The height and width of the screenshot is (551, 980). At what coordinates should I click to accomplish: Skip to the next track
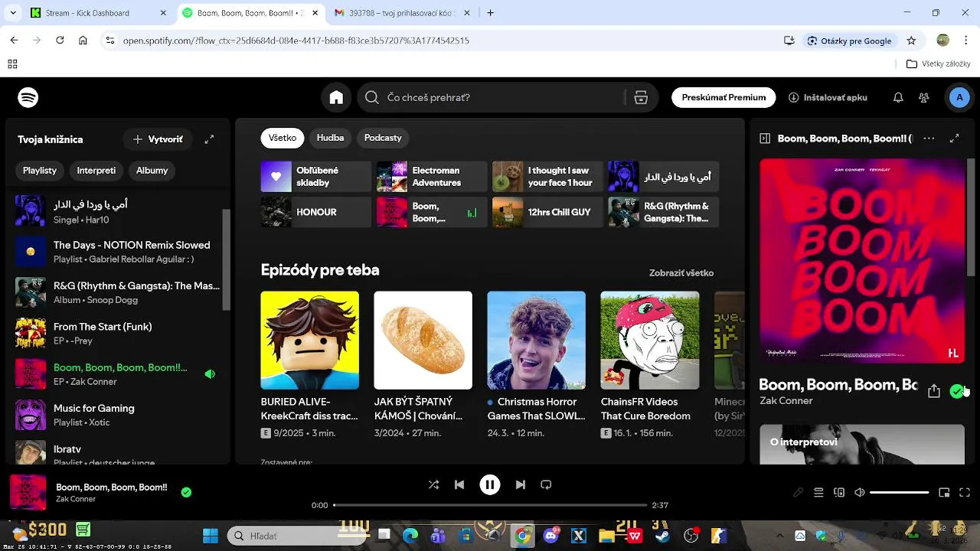point(521,484)
